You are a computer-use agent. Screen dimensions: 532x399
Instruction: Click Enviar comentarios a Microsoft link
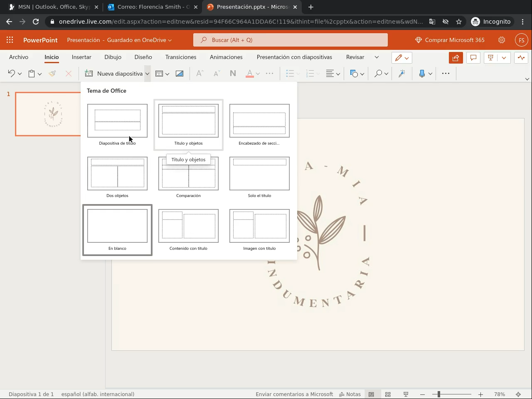pos(294,394)
